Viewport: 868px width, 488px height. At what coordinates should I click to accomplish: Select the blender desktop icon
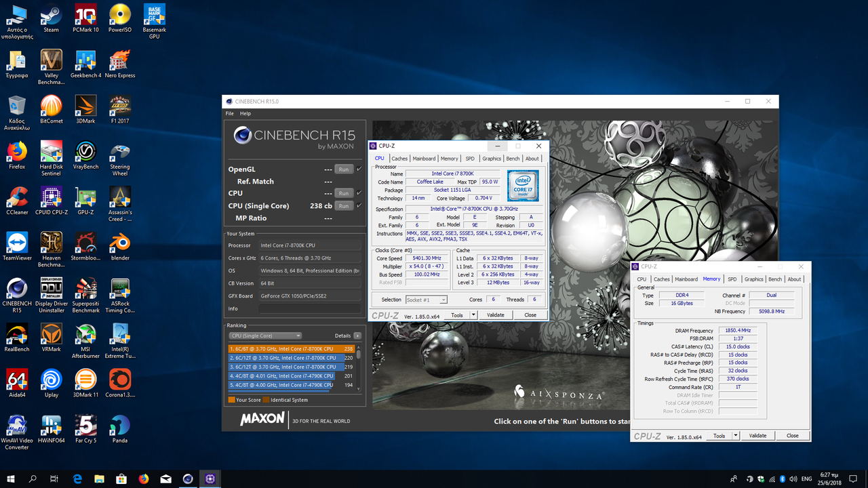tap(120, 246)
